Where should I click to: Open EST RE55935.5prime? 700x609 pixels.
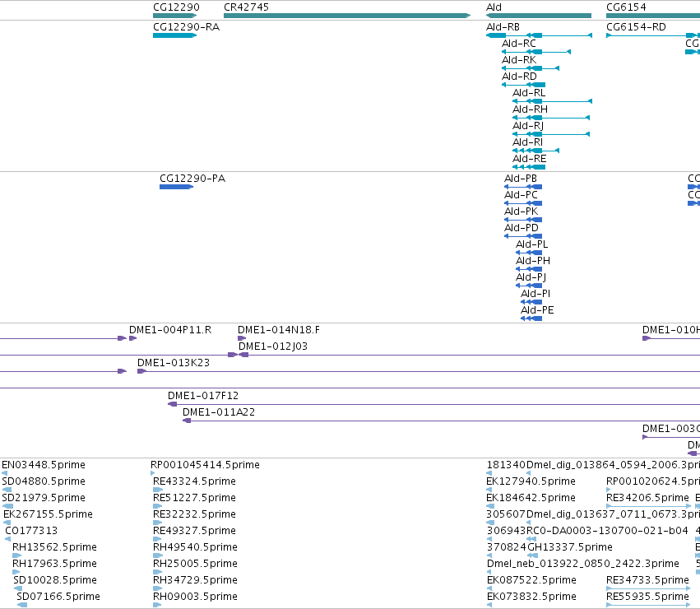tap(648, 597)
